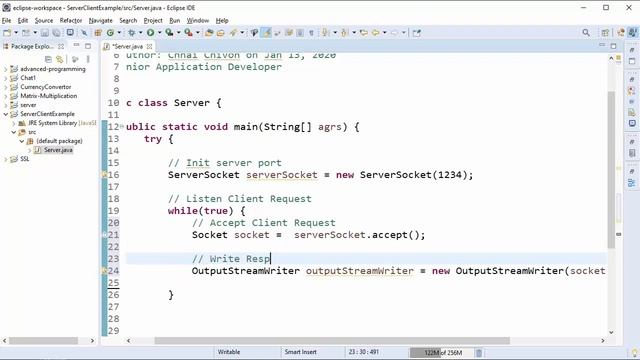Run garbage collector trash icon
The image size is (640, 360).
click(479, 353)
